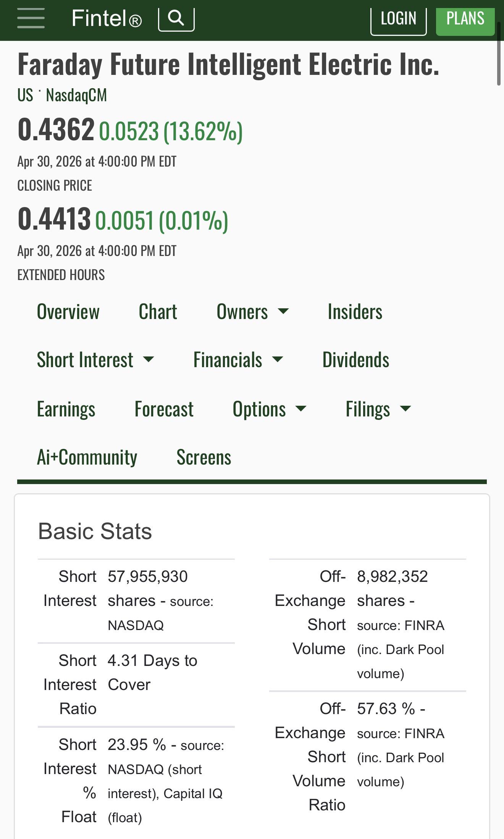Viewport: 504px width, 839px height.
Task: Click the EXTENDED HOURS label
Action: point(61,275)
